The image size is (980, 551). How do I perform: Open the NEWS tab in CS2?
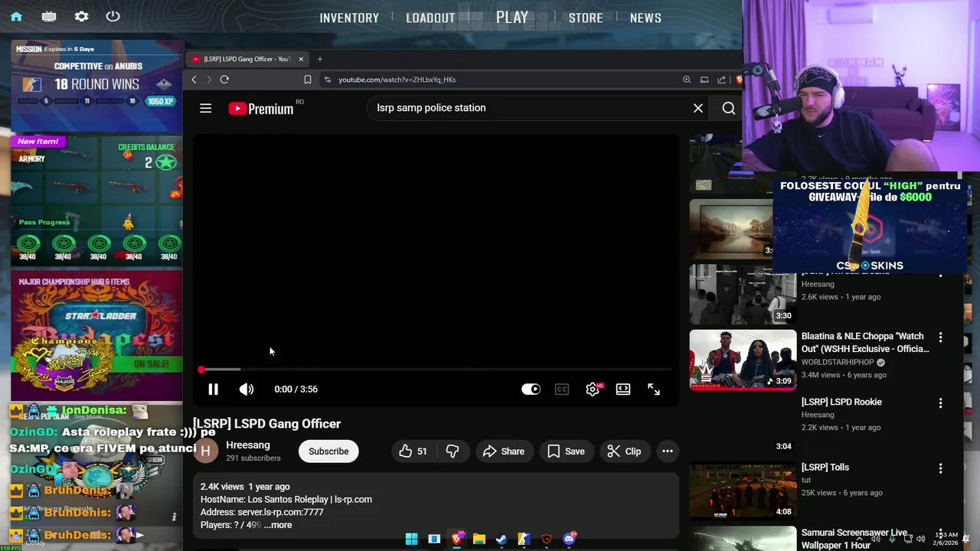(645, 18)
